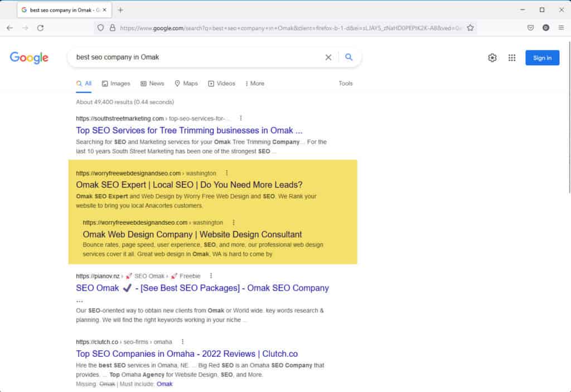The image size is (571, 392).
Task: Click the page vertical scrollbar
Action: pos(569,117)
